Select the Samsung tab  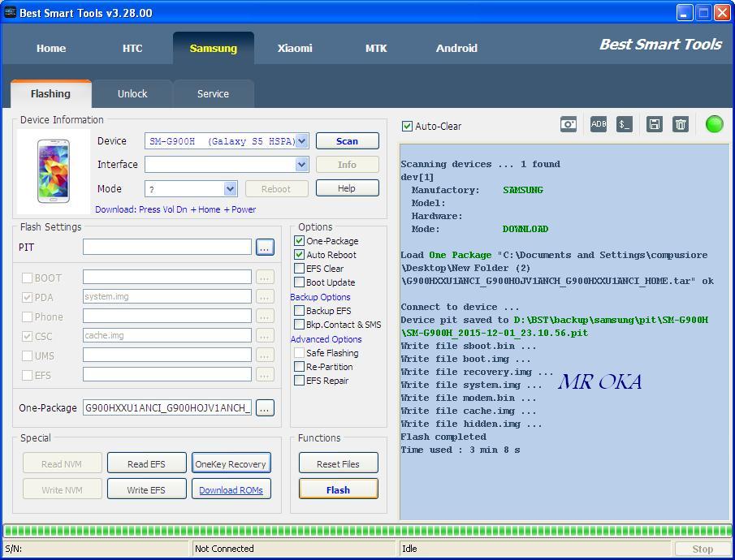coord(214,48)
